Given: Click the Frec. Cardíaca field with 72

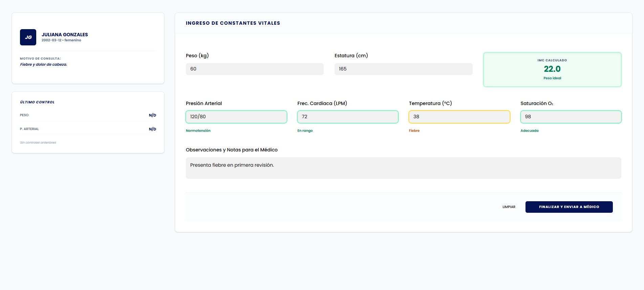Looking at the screenshot, I should point(348,117).
